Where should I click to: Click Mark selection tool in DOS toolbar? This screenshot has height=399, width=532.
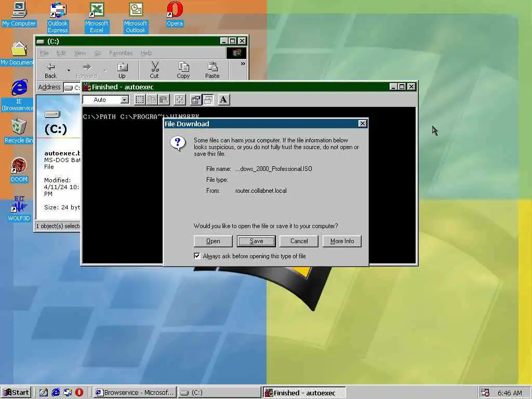pos(139,100)
